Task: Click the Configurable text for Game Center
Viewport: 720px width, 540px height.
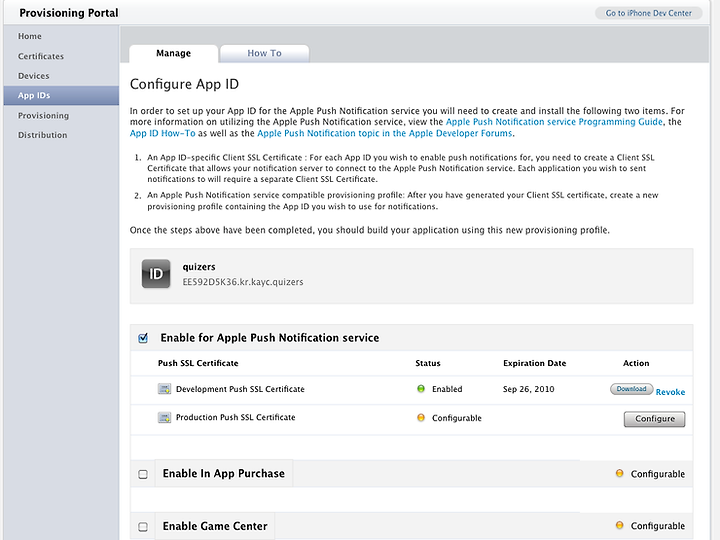Action: (658, 526)
